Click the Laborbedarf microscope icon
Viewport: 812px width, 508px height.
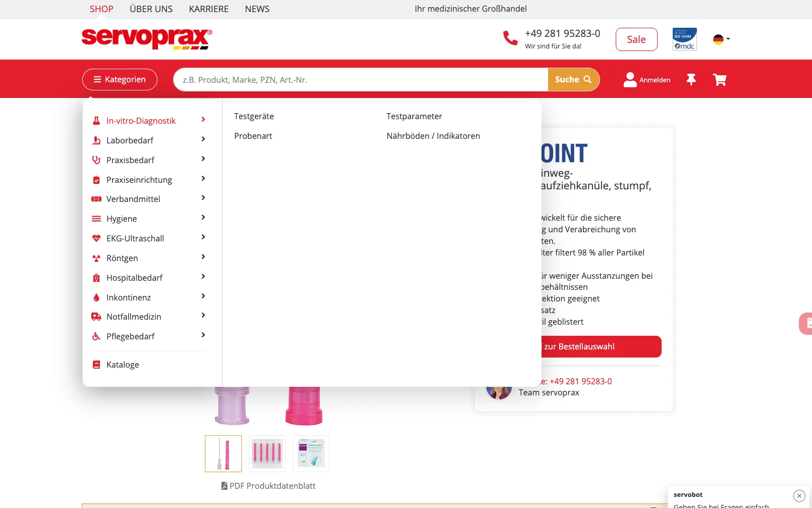[x=96, y=140]
